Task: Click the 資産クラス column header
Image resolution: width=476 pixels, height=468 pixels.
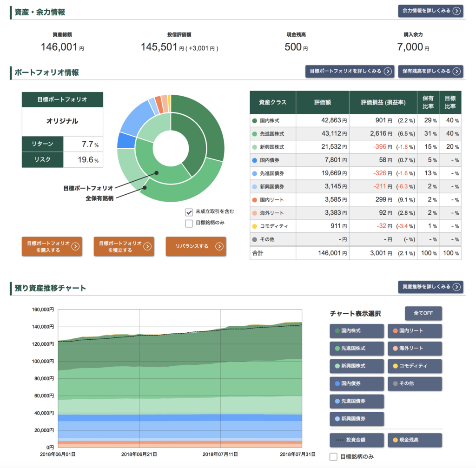Action: 272,102
